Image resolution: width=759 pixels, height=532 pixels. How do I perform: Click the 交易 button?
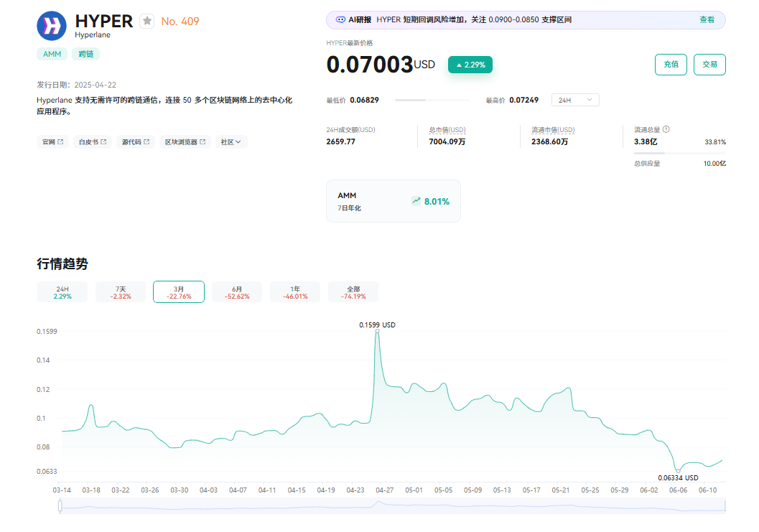(709, 65)
